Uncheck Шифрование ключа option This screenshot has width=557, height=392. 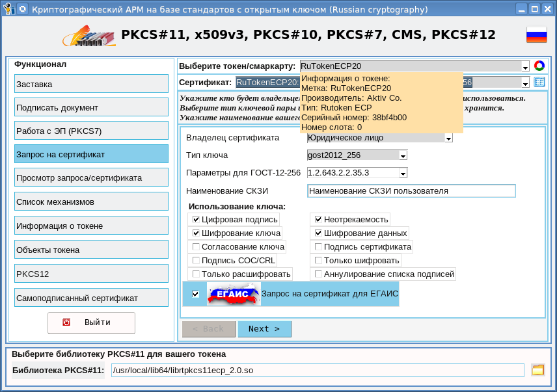tap(196, 233)
